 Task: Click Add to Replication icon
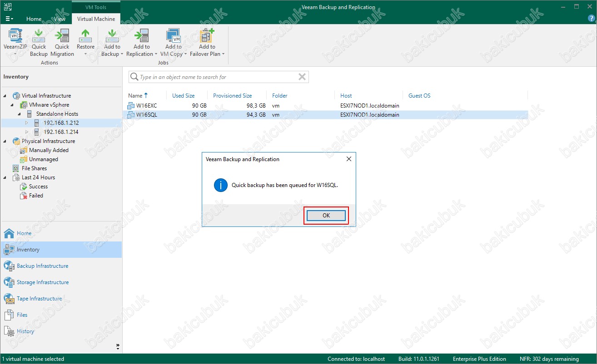(142, 36)
